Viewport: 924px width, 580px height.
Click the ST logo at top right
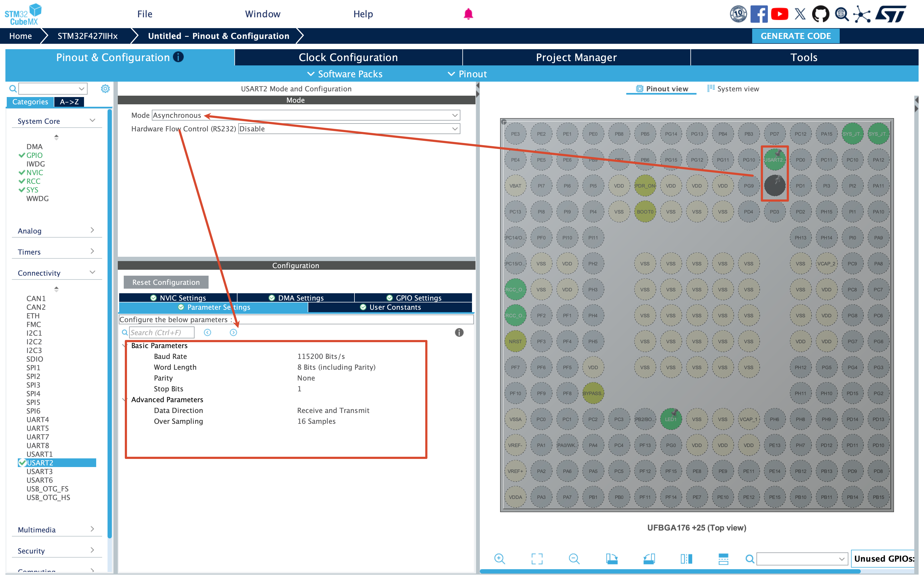click(891, 14)
